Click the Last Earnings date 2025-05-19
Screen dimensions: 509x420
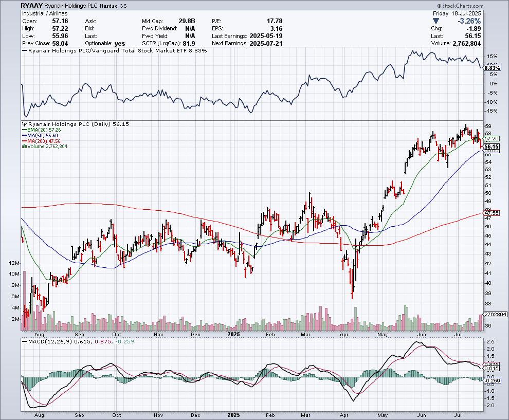(x=266, y=36)
